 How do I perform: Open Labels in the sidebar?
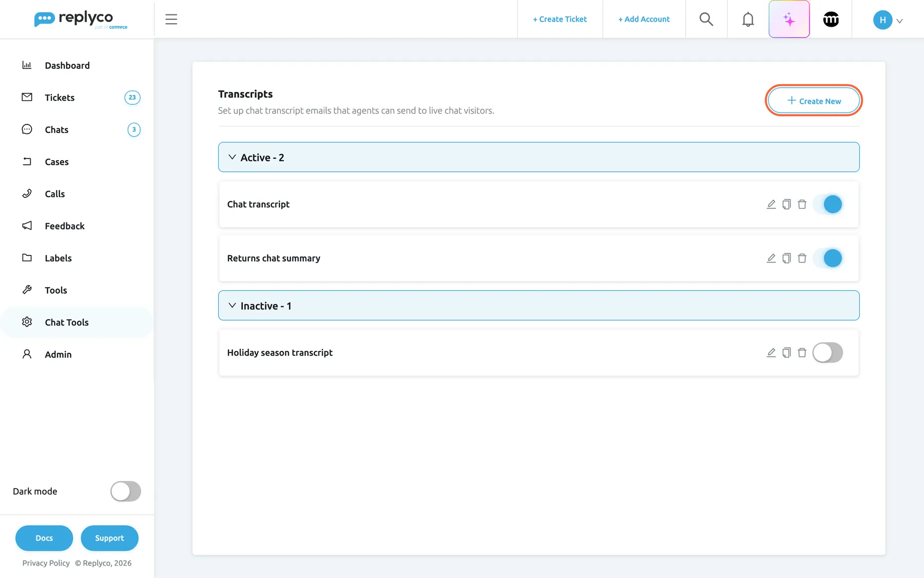77,258
